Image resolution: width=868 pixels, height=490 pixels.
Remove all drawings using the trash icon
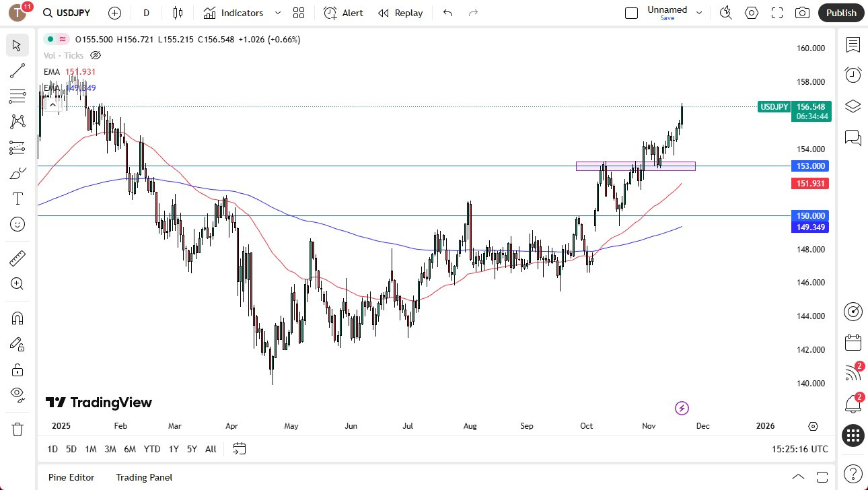17,428
